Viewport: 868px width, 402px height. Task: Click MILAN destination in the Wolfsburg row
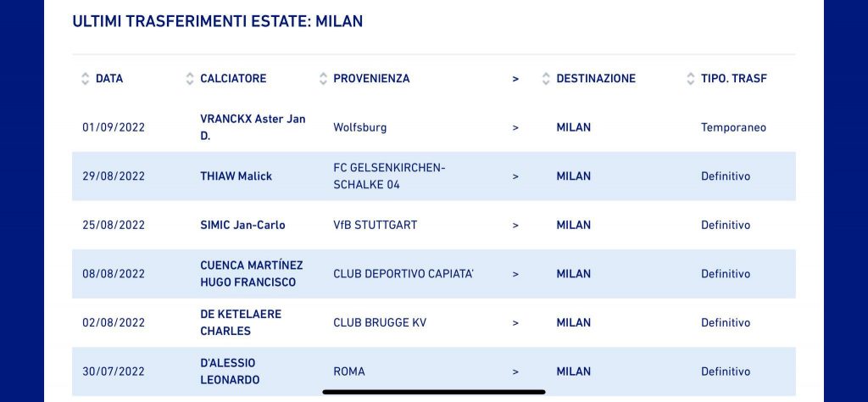point(574,127)
